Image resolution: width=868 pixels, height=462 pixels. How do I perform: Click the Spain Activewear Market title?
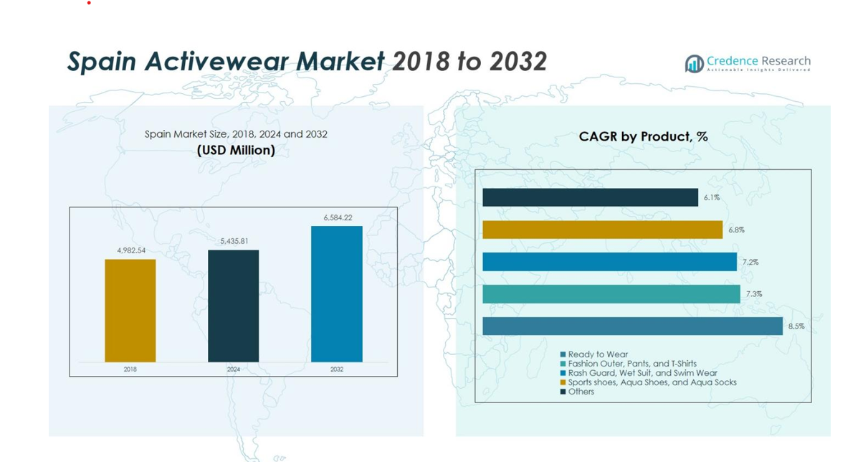(307, 62)
